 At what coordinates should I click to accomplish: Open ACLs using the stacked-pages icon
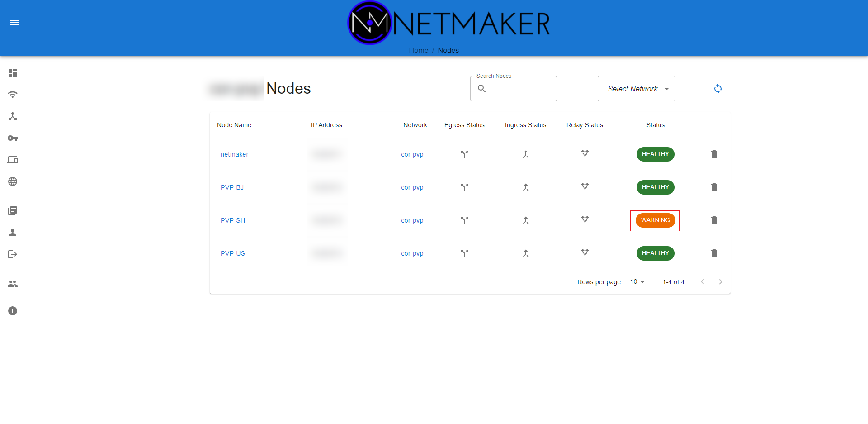click(x=12, y=210)
